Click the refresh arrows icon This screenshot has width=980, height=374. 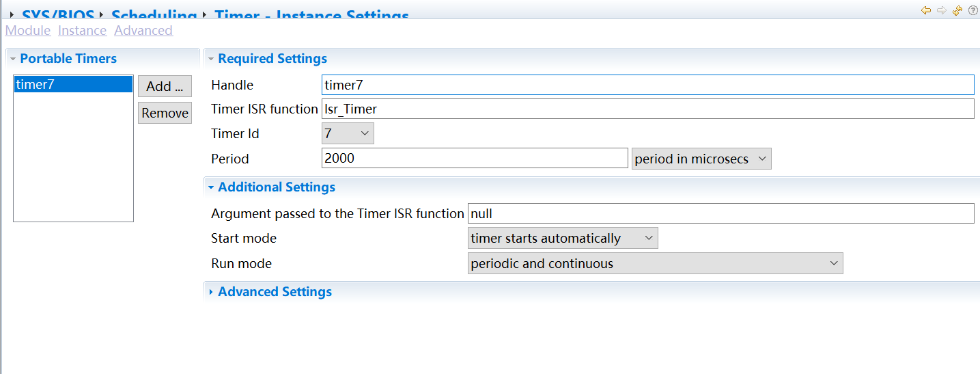point(957,10)
